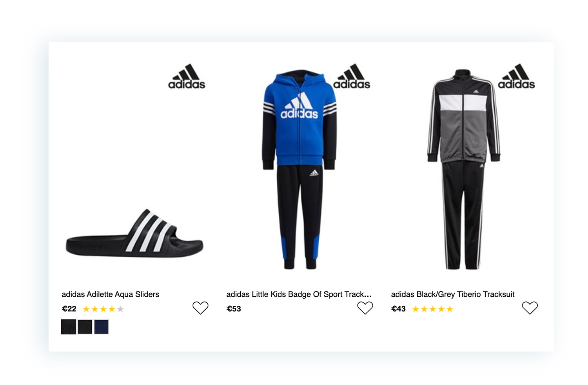588x385 pixels.
Task: Click the €22 price label
Action: pos(69,309)
